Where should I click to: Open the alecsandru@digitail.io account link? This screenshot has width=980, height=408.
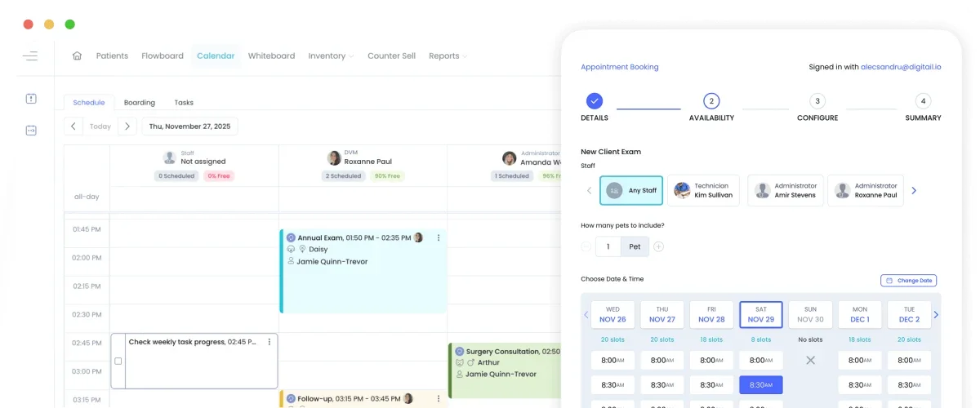coord(901,67)
